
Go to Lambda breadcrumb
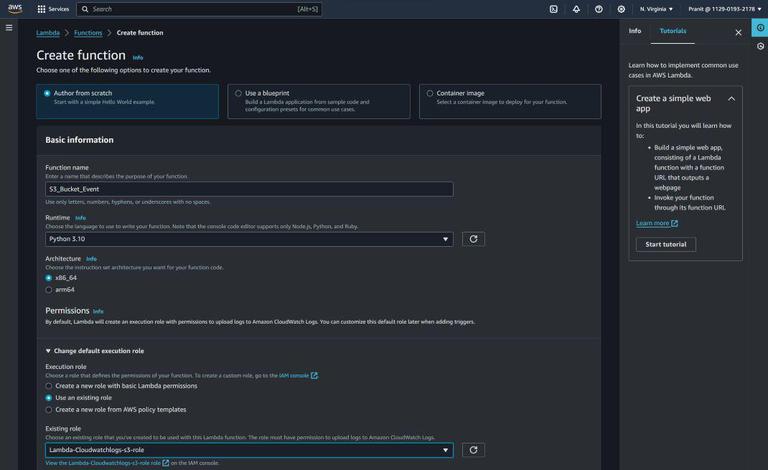[x=48, y=33]
